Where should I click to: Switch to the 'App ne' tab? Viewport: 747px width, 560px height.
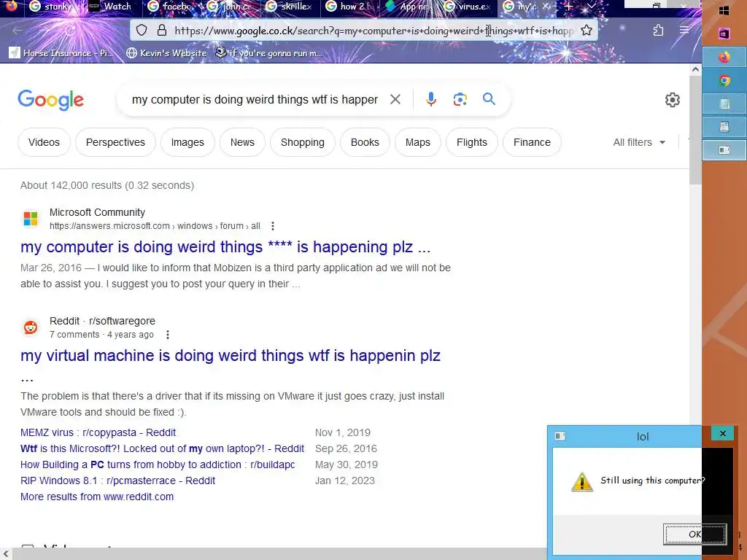[407, 7]
